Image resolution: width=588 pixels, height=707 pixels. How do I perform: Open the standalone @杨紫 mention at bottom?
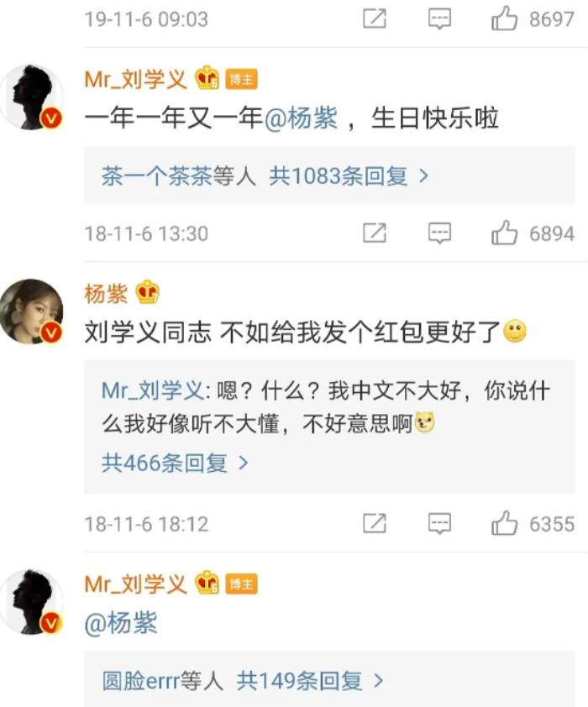(x=121, y=623)
